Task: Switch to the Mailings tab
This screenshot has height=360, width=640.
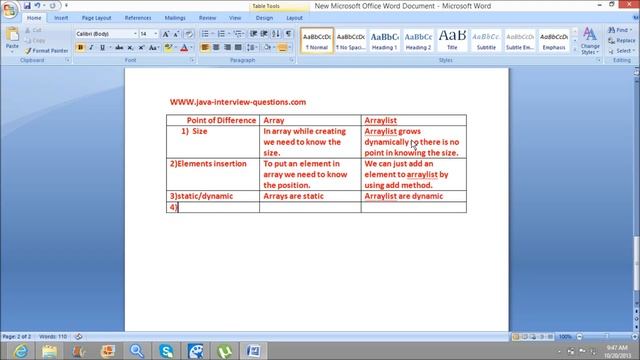Action: 175,18
